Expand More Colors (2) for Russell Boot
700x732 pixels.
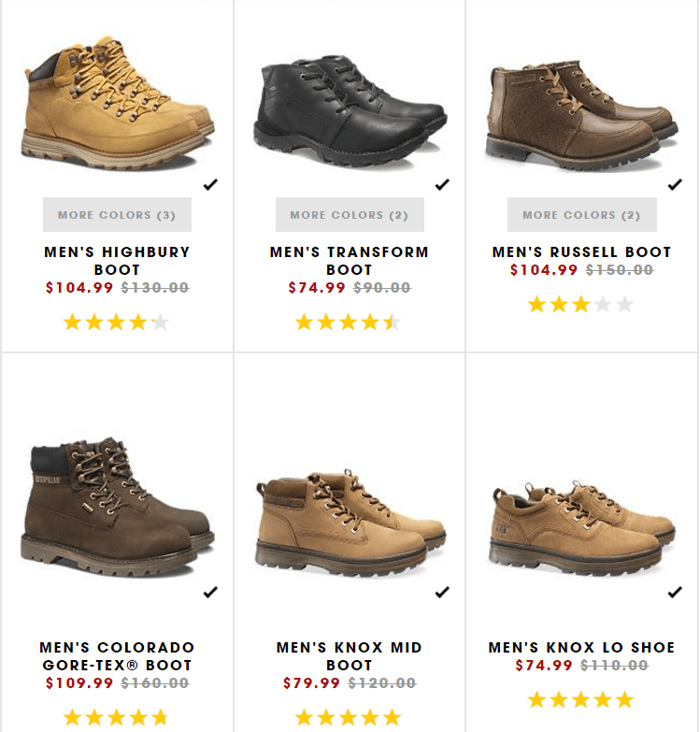(582, 215)
